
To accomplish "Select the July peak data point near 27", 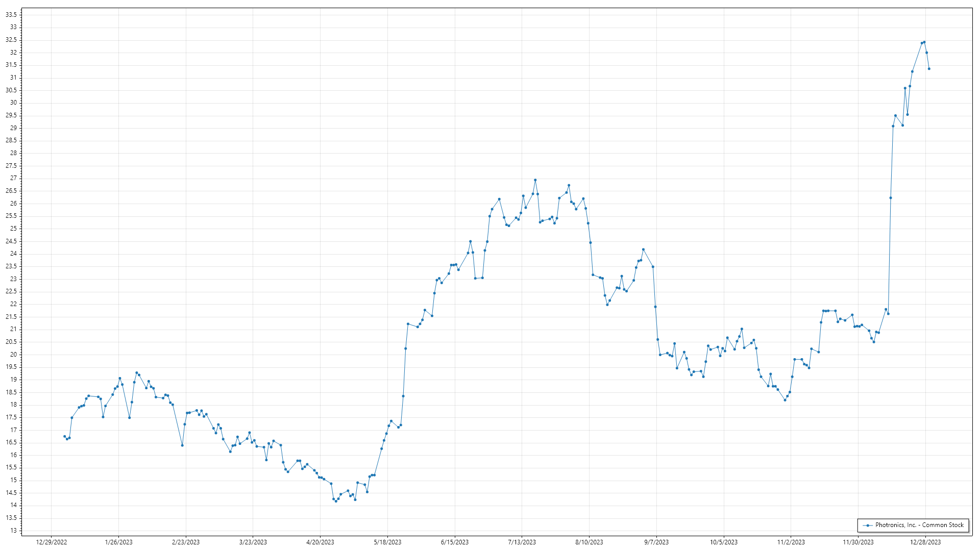I will pyautogui.click(x=535, y=180).
